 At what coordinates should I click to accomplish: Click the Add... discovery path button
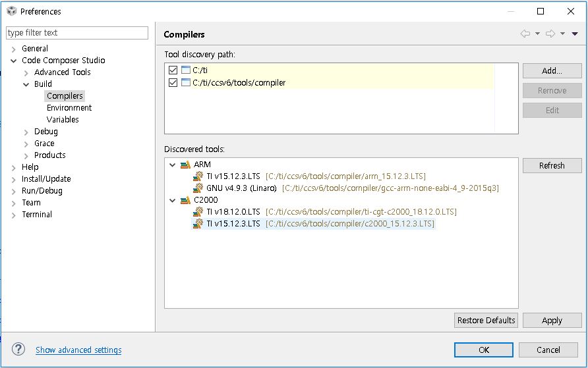coord(552,71)
